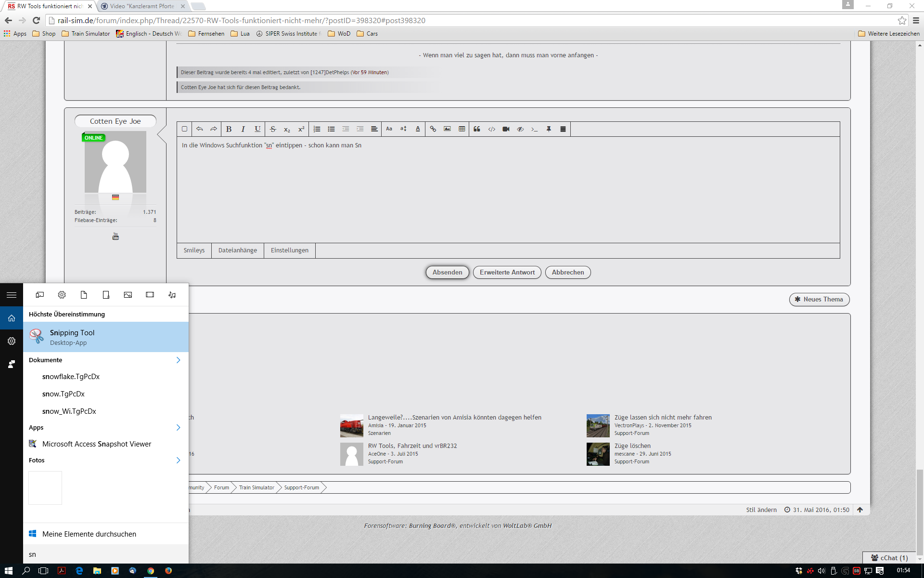Click the Erweiterte Antwort button
The width and height of the screenshot is (924, 578).
pos(507,273)
